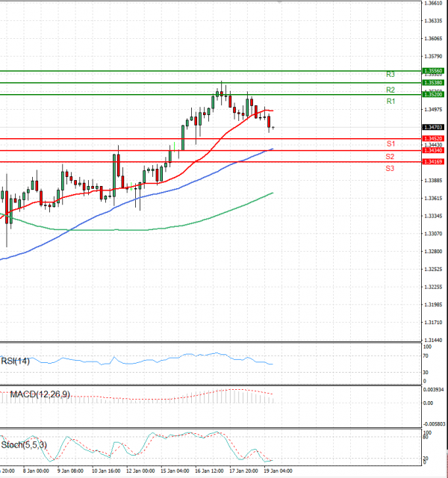The height and width of the screenshot is (478, 448).
Task: Click the 1.36335 price axis value
Action: [x=433, y=21]
